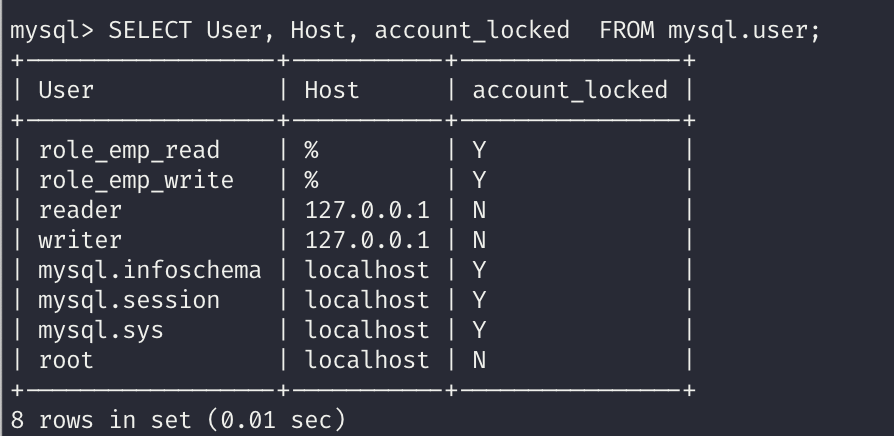Click the writer user entry

80,240
